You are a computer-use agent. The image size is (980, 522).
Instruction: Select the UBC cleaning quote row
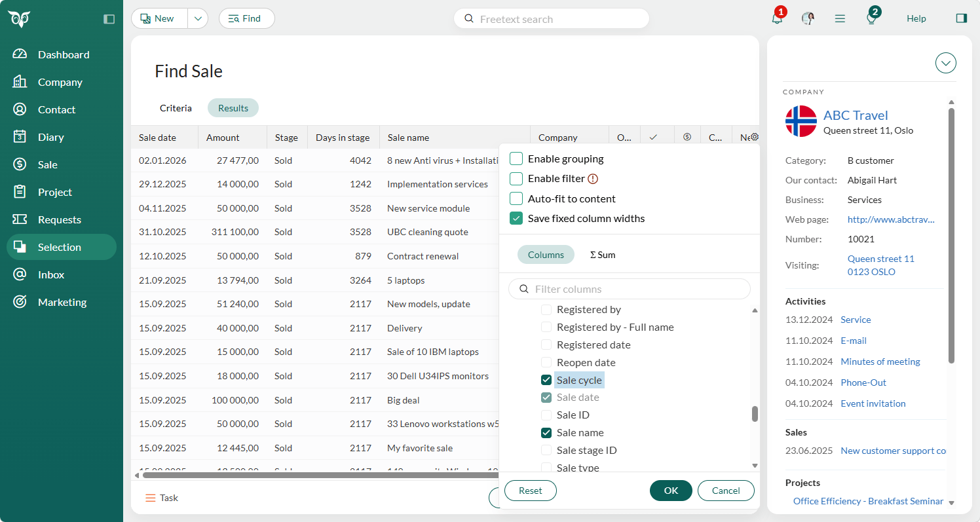click(x=315, y=232)
